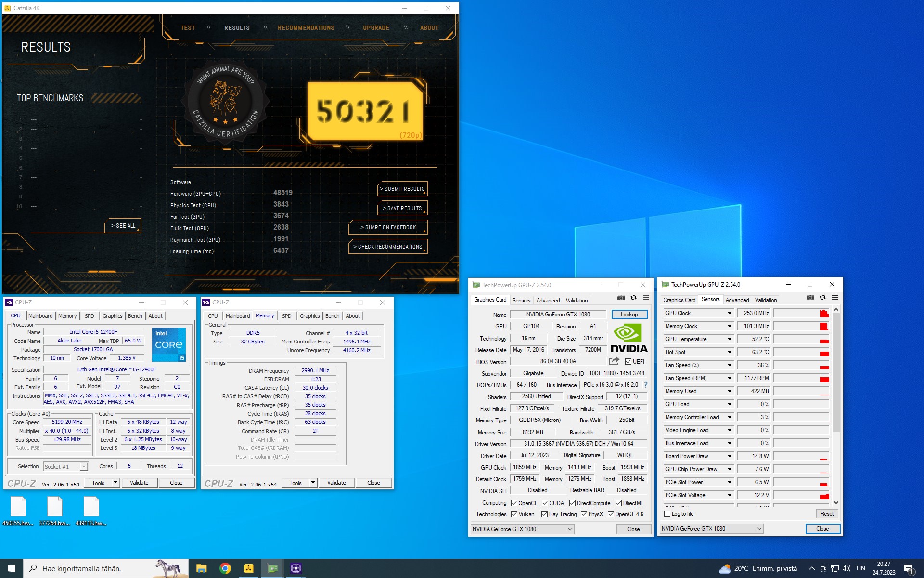This screenshot has width=924, height=578.
Task: Open RECOMMENDATIONS tab in Catzilla
Action: pos(306,28)
